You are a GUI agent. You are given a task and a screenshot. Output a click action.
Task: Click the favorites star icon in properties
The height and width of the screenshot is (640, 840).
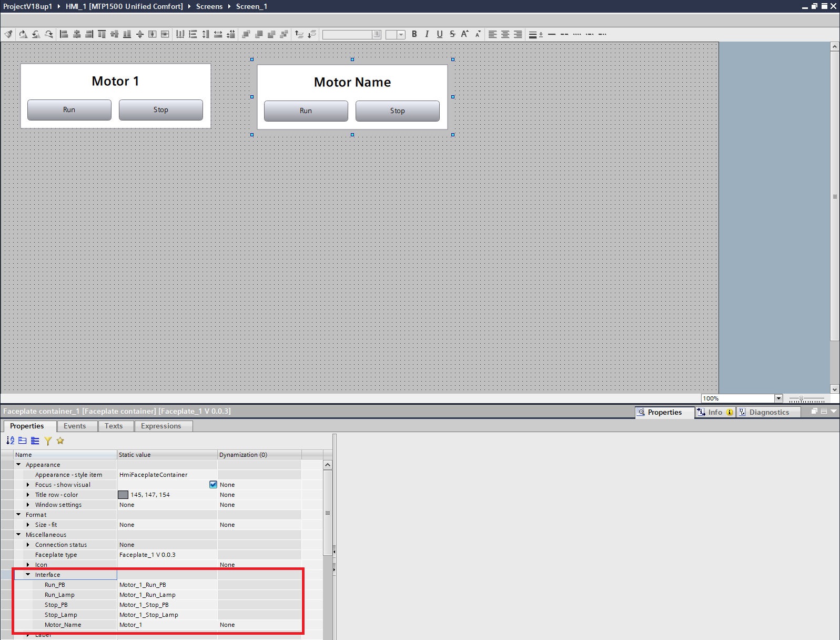60,441
